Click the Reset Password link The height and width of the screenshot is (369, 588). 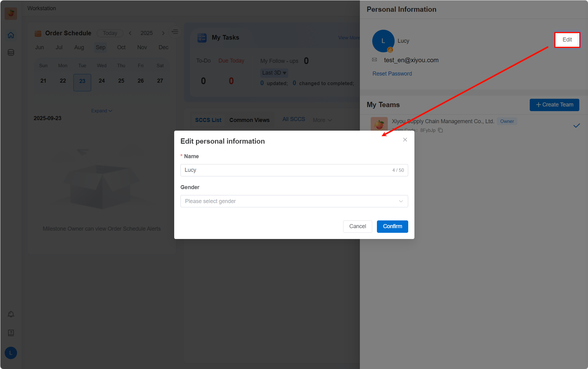point(392,74)
